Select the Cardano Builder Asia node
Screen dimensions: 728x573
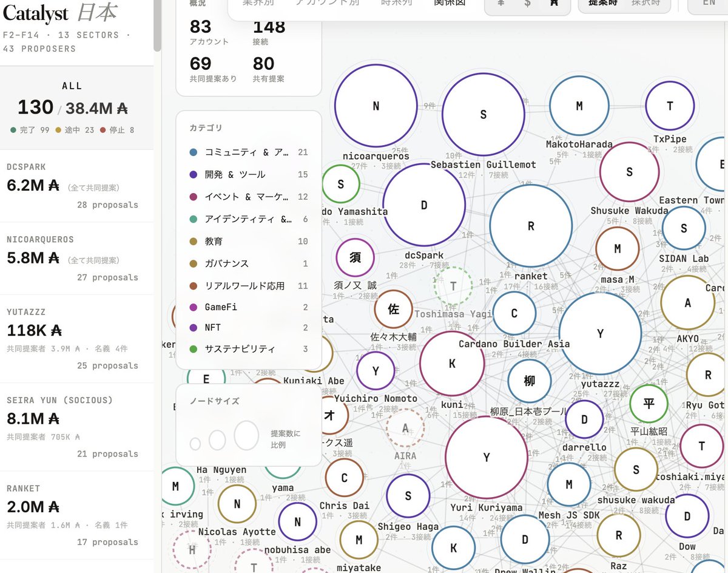(514, 313)
